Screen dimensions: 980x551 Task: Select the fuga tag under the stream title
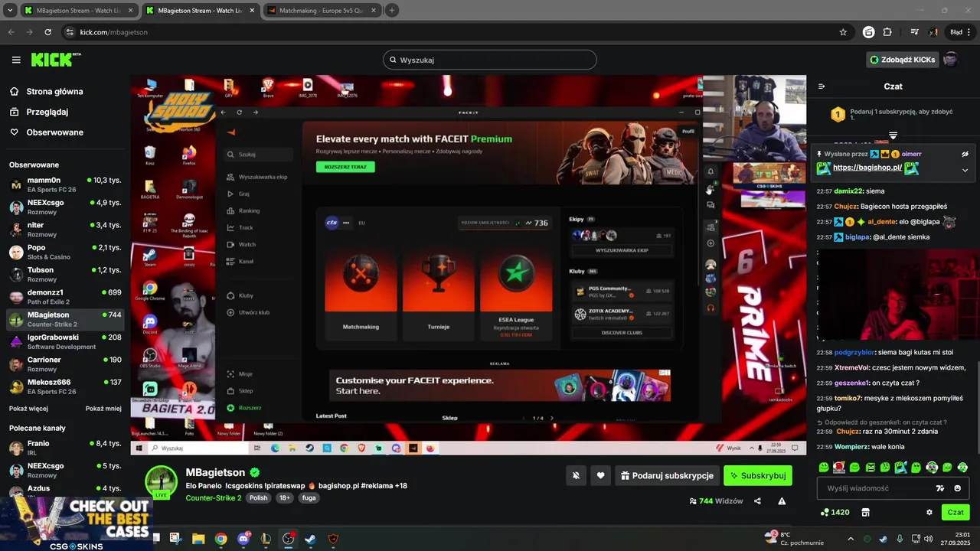tap(309, 497)
